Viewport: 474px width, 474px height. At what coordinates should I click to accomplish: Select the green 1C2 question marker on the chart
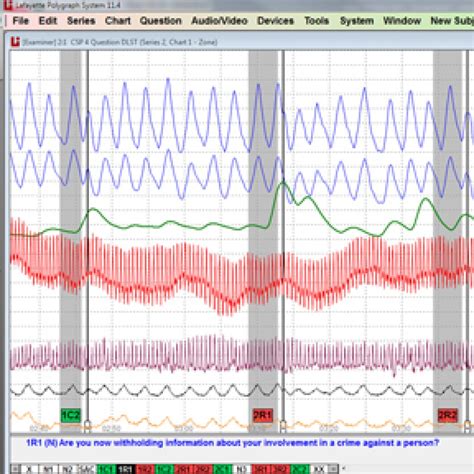(71, 415)
